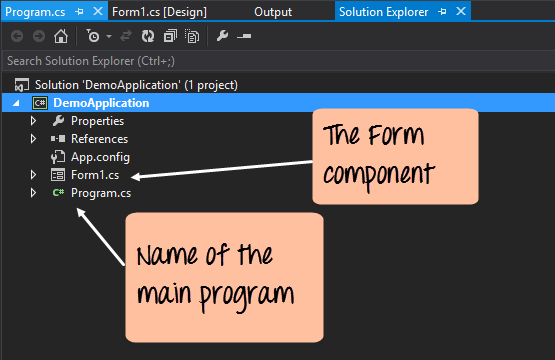555x360 pixels.
Task: Click the Sync with Active Document icon
Action: click(126, 36)
